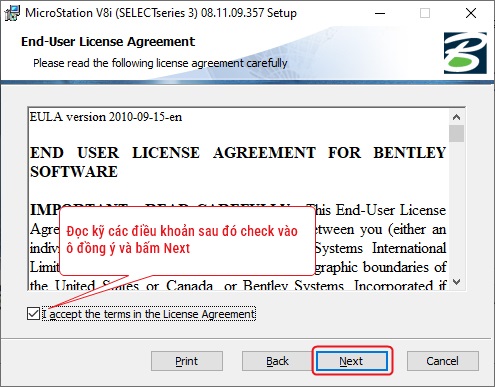The width and height of the screenshot is (495, 387).
Task: Click the installer icon in title bar
Action: pyautogui.click(x=12, y=13)
